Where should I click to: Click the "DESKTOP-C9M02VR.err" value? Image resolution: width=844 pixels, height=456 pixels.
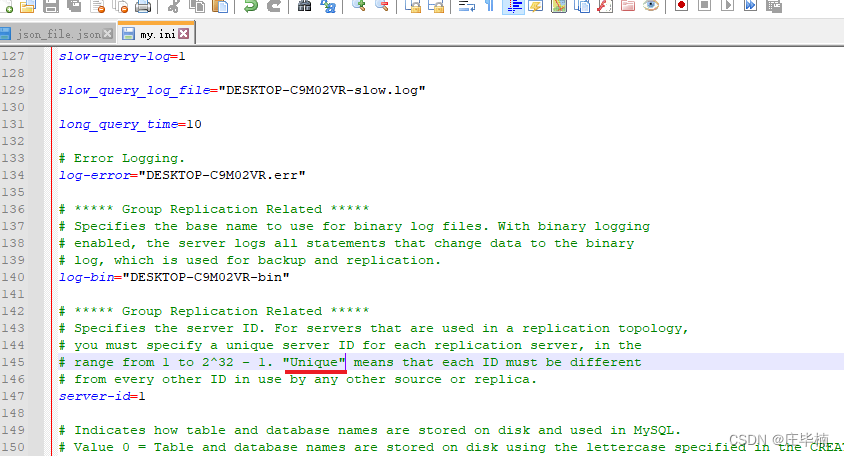pyautogui.click(x=222, y=175)
